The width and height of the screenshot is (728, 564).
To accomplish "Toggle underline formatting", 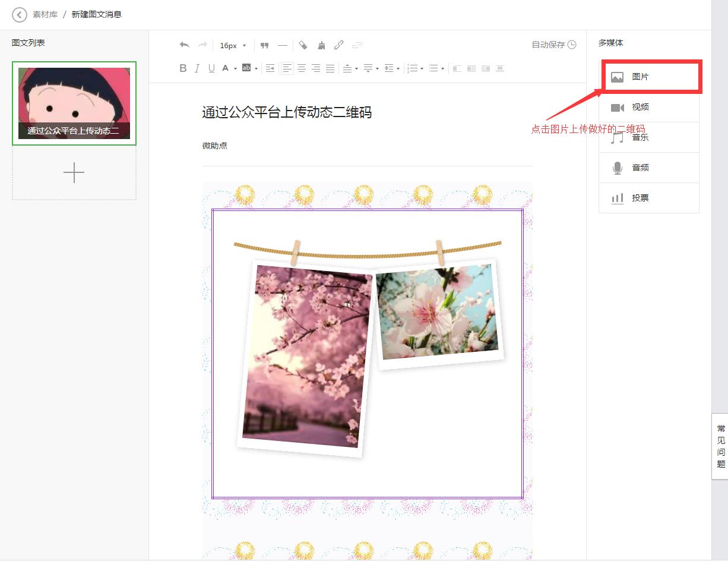I will coord(211,68).
